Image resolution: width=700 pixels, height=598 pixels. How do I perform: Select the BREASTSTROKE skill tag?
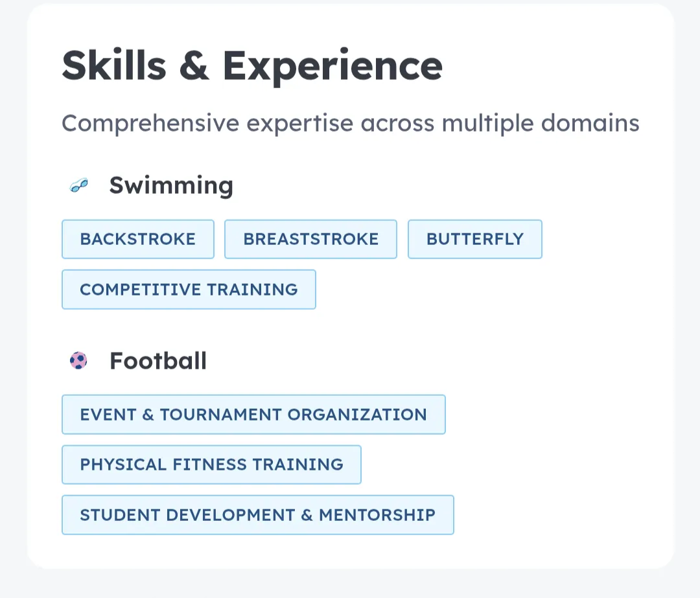(x=310, y=239)
